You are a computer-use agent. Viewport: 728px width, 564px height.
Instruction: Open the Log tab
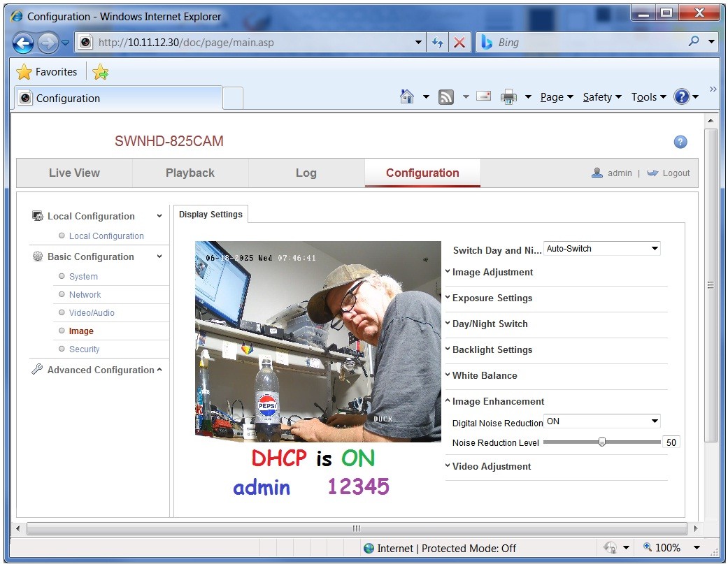point(306,173)
